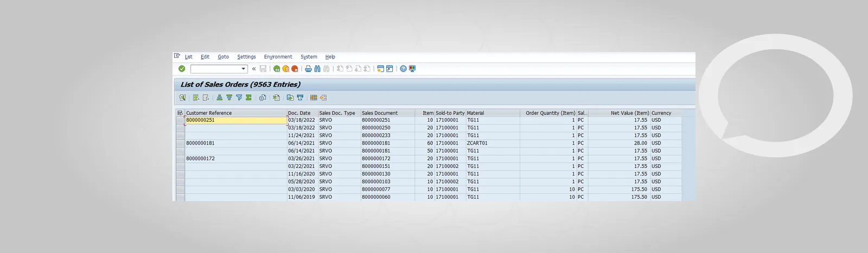Click the Change Document icon in list toolbar
868x253 pixels.
tap(206, 98)
